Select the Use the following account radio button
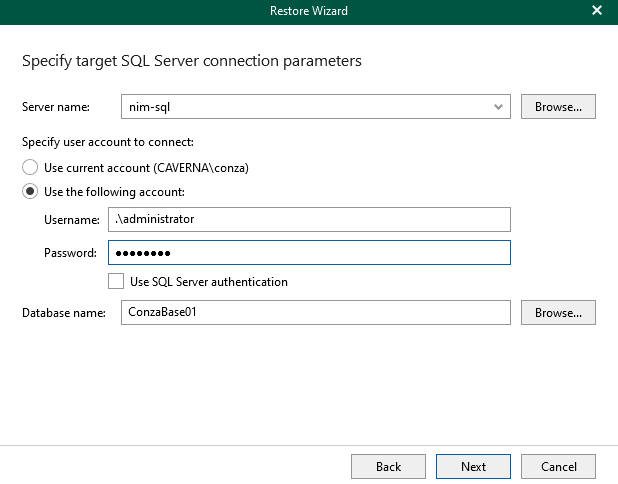Viewport: 618px width, 484px height. (x=31, y=191)
